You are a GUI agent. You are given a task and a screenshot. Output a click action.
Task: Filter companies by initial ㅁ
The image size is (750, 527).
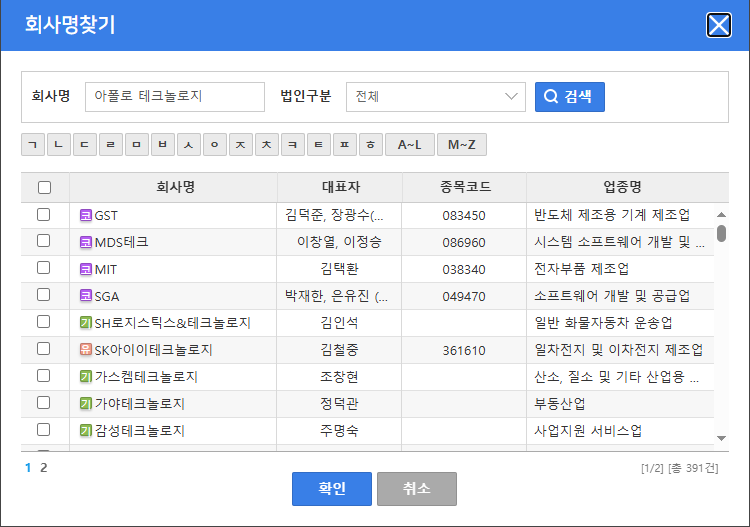pos(137,144)
